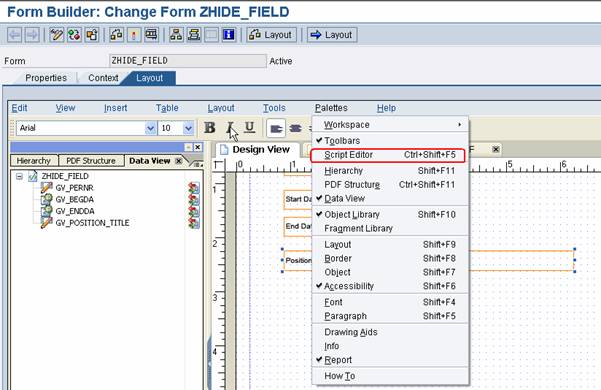Image resolution: width=601 pixels, height=390 pixels.
Task: Click the form window toolbar icon
Action: [151, 35]
